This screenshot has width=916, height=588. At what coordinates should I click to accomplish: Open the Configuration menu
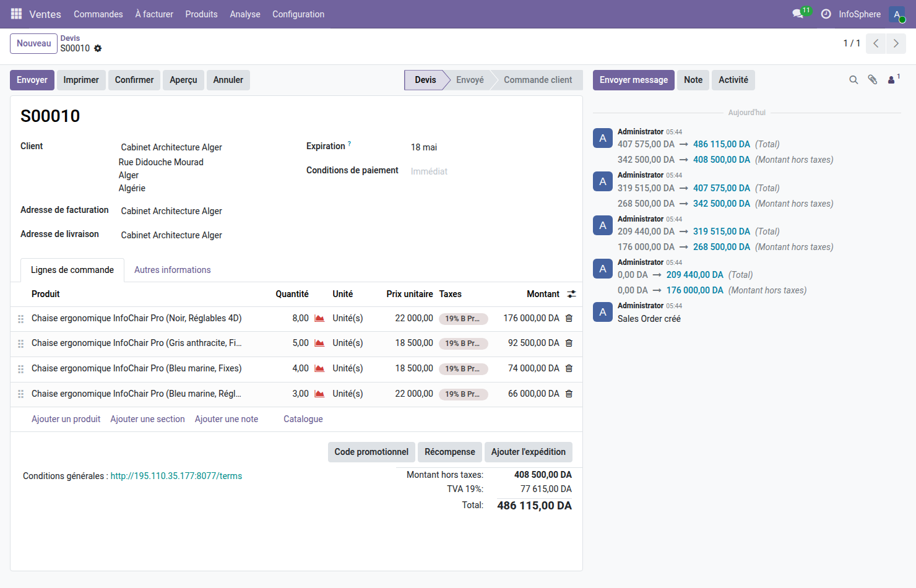pyautogui.click(x=298, y=14)
